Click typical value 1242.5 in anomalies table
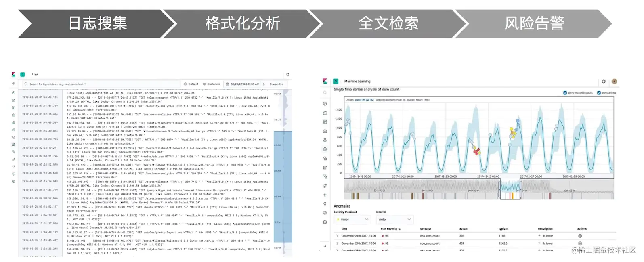 click(503, 243)
